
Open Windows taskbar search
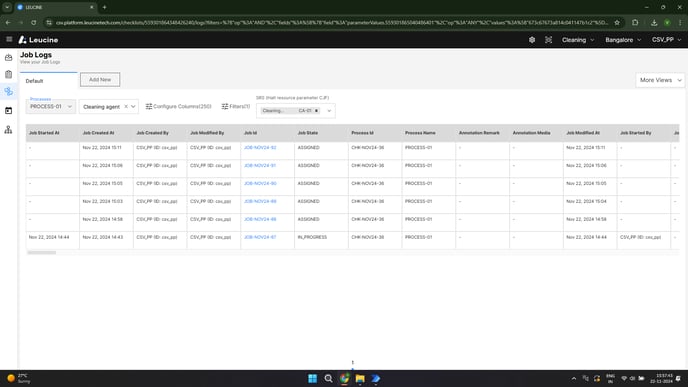pos(328,379)
